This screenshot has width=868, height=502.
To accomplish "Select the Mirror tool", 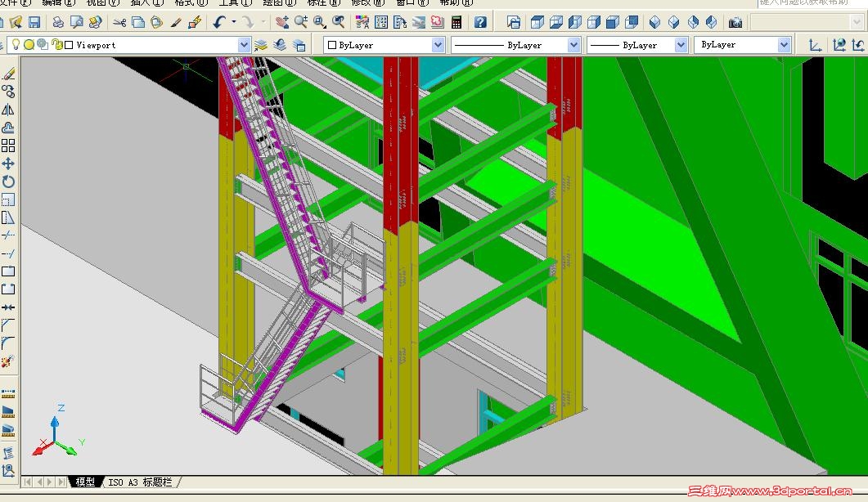I will point(8,110).
